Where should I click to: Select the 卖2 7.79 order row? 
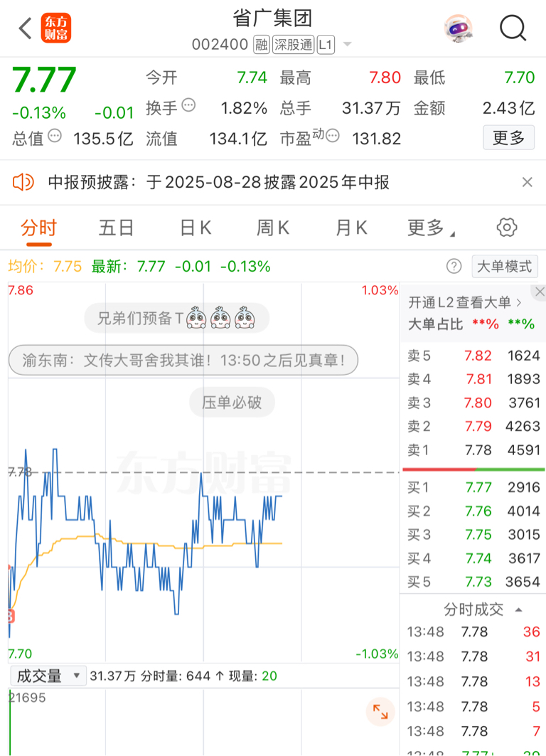tap(473, 426)
